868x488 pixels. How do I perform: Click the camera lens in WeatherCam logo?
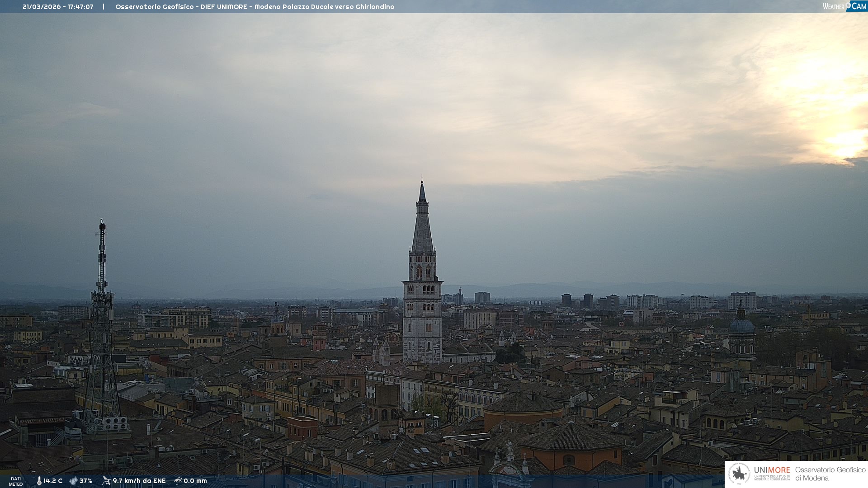click(848, 5)
